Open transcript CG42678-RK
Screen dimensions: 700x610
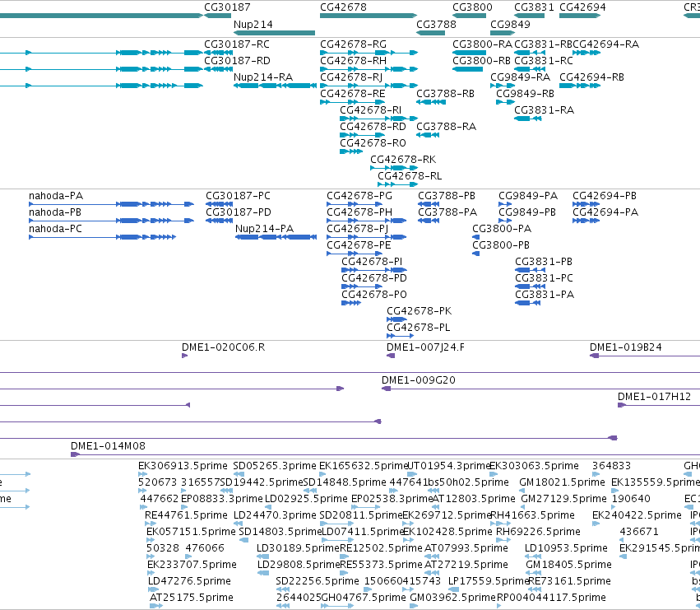[x=403, y=160]
